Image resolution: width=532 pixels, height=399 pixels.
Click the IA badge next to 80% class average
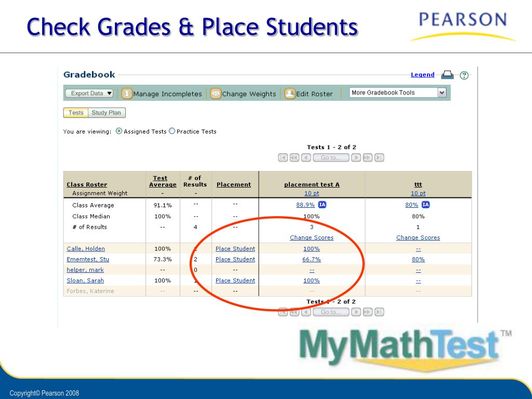(425, 205)
